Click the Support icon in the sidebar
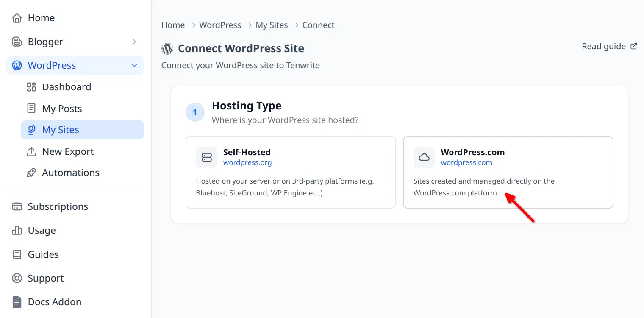This screenshot has width=644, height=318. coord(17,278)
